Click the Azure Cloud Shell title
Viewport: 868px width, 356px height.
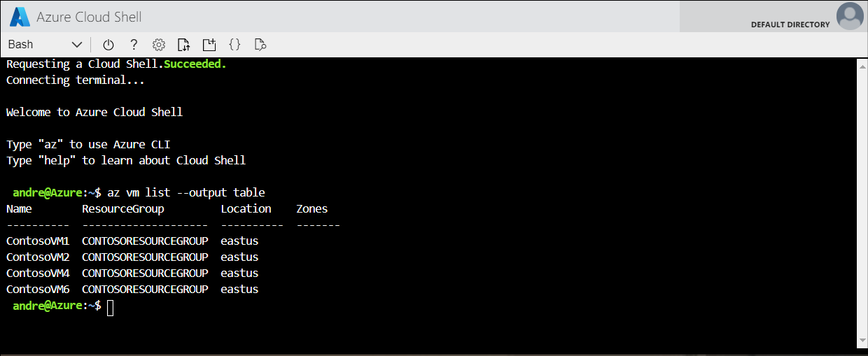(88, 16)
